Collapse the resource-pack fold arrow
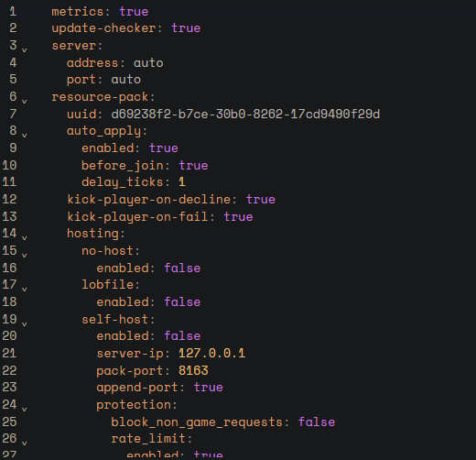 click(25, 101)
